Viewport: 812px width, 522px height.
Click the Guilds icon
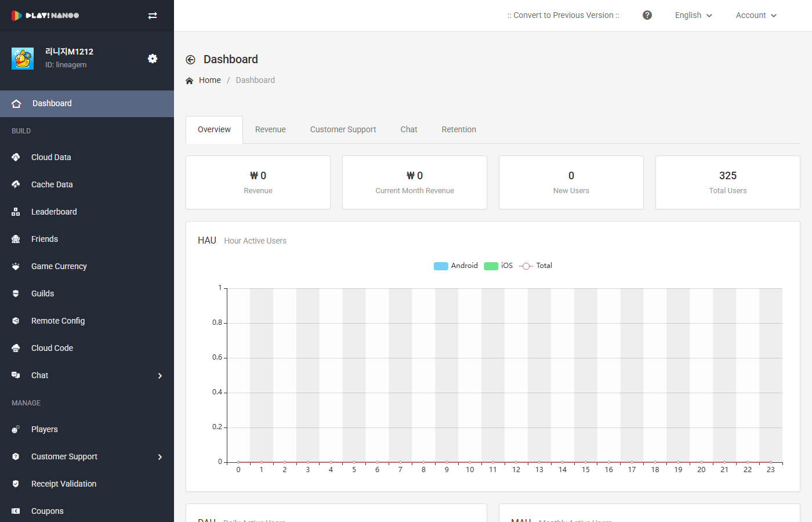click(x=16, y=293)
